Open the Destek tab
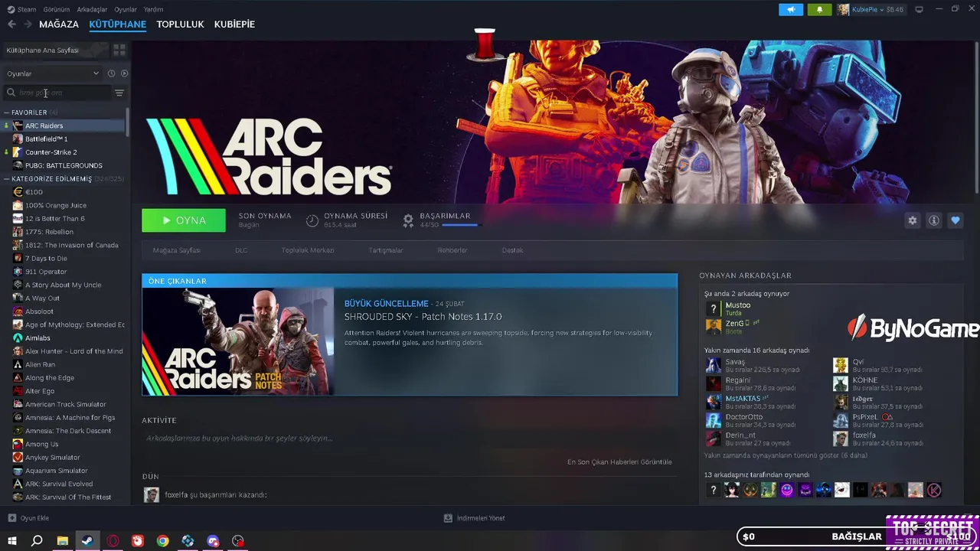 (512, 250)
